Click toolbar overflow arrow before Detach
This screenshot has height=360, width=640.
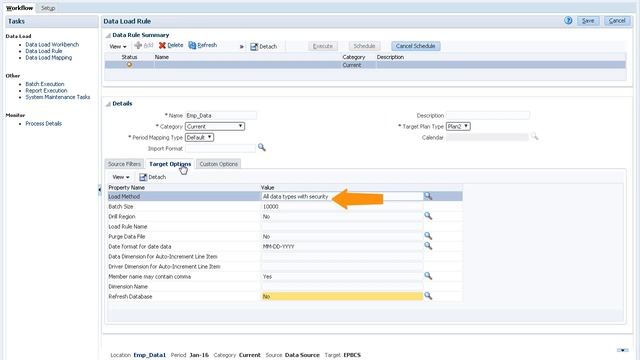pyautogui.click(x=242, y=47)
